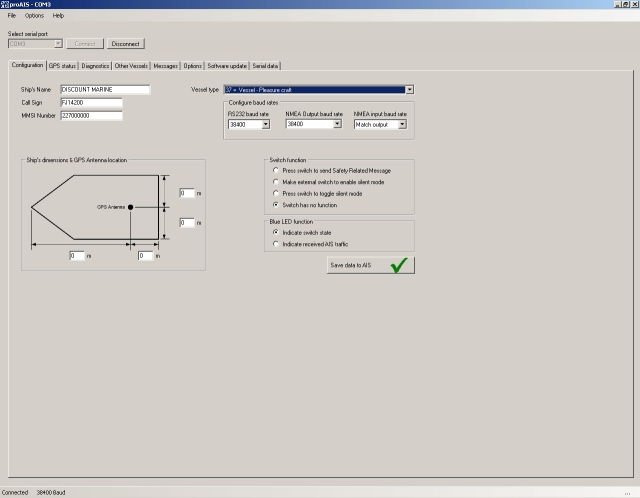Open NMEA Output baud rate dropdown
The height and width of the screenshot is (498, 640).
click(x=337, y=125)
